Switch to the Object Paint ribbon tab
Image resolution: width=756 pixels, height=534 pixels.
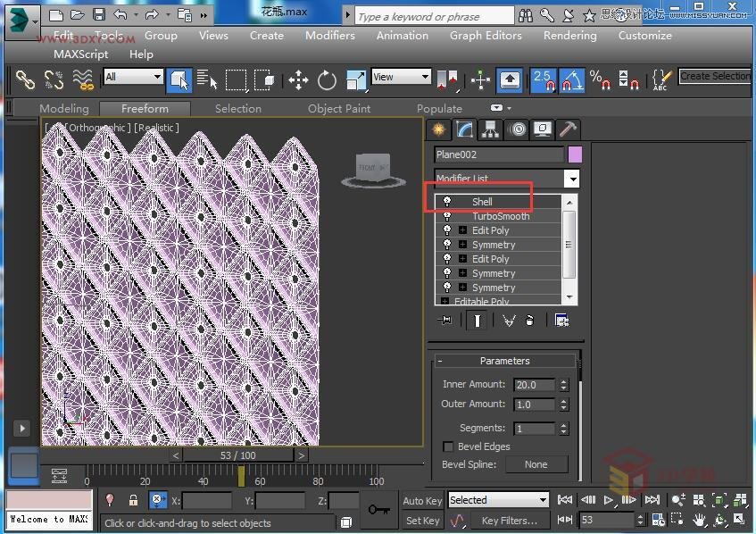(x=338, y=108)
